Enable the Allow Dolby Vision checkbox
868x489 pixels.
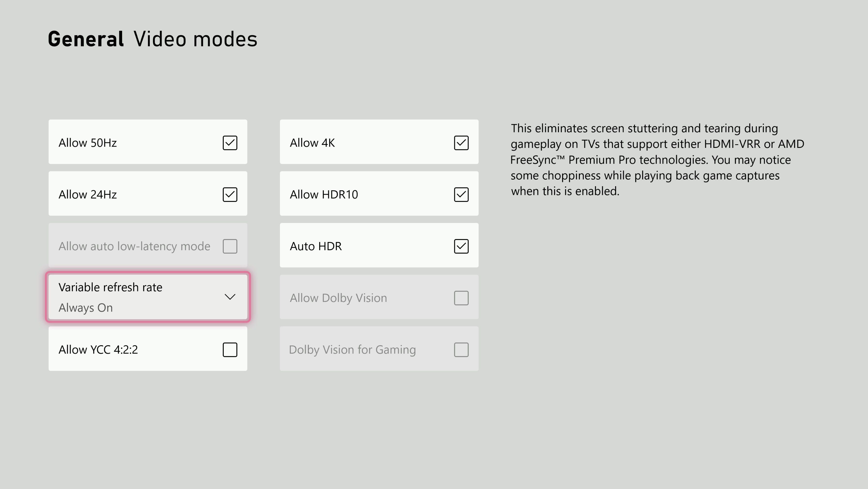pyautogui.click(x=461, y=297)
